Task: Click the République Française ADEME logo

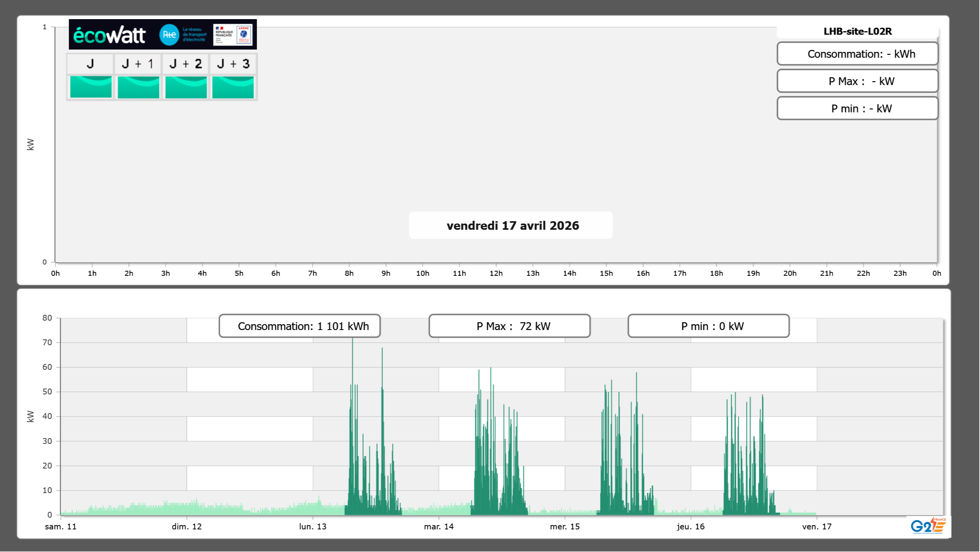Action: point(233,35)
